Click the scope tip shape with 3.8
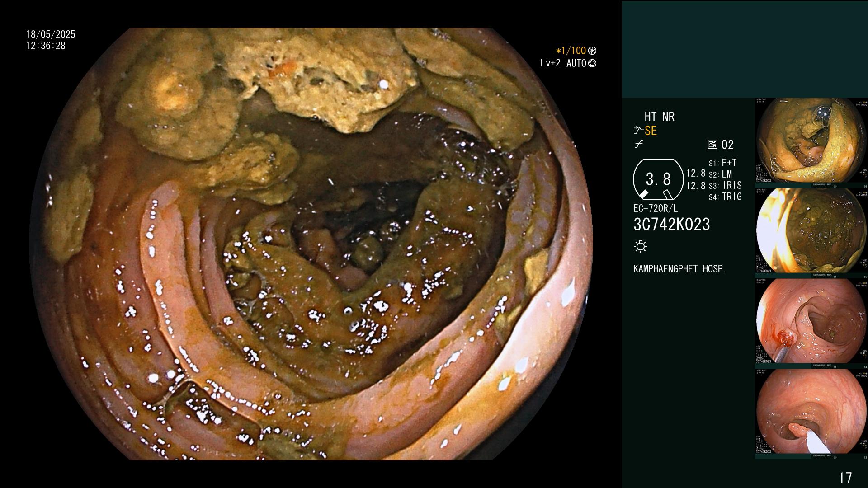The image size is (868, 488). click(658, 179)
